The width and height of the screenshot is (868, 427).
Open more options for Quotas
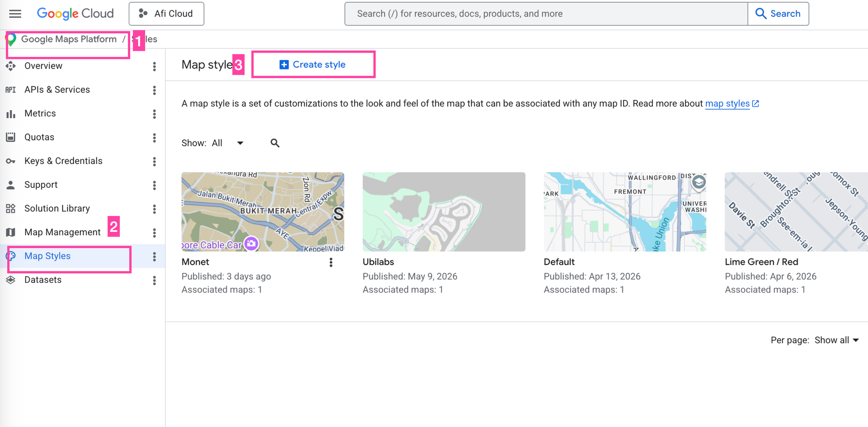[154, 138]
